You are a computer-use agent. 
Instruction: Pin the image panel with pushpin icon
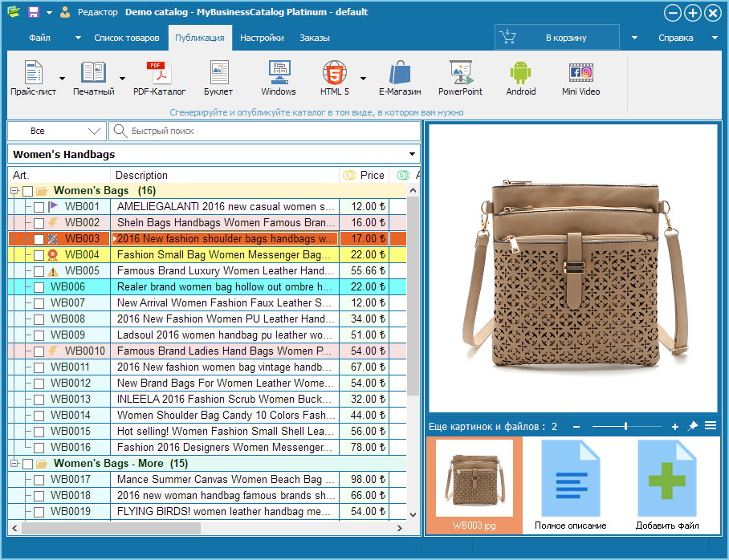693,426
